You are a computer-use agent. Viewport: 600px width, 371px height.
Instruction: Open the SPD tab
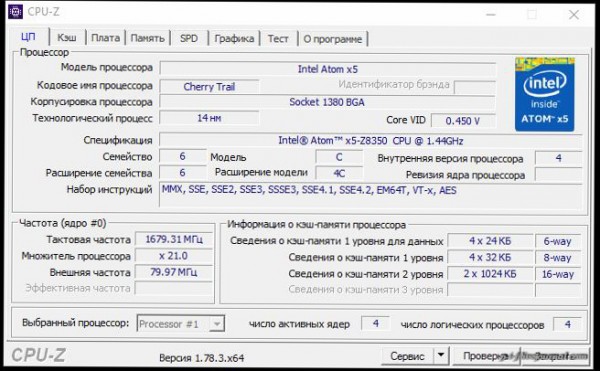189,38
